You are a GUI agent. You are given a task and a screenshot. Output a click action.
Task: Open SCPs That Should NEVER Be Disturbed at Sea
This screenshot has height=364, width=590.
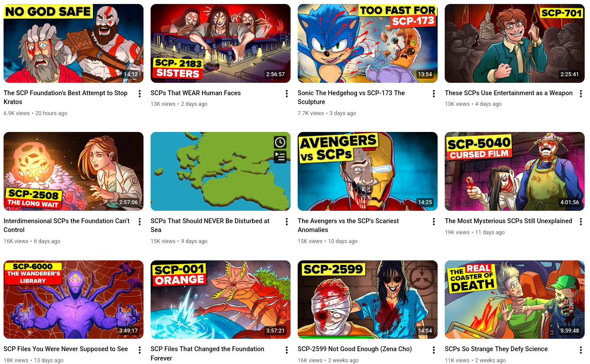[x=210, y=225]
